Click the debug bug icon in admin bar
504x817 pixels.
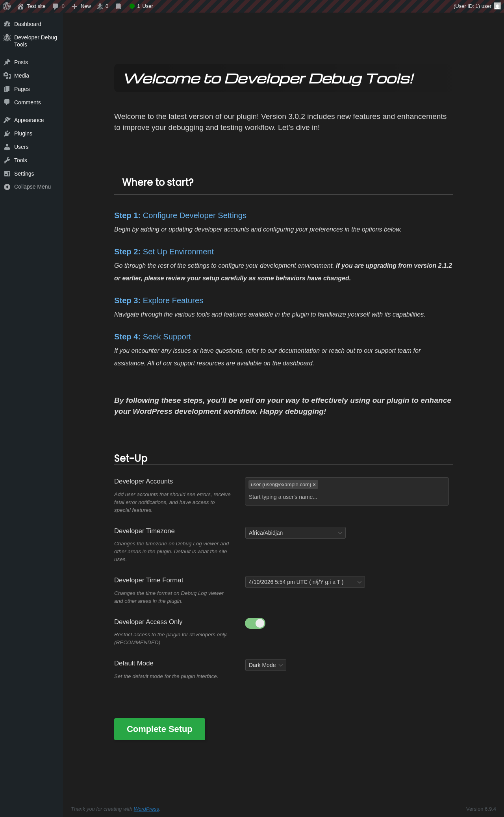100,6
